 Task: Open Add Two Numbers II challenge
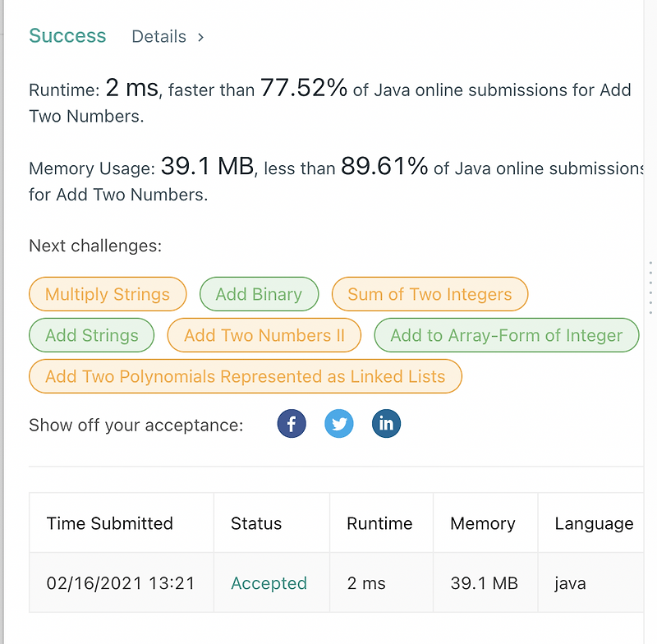tap(264, 335)
